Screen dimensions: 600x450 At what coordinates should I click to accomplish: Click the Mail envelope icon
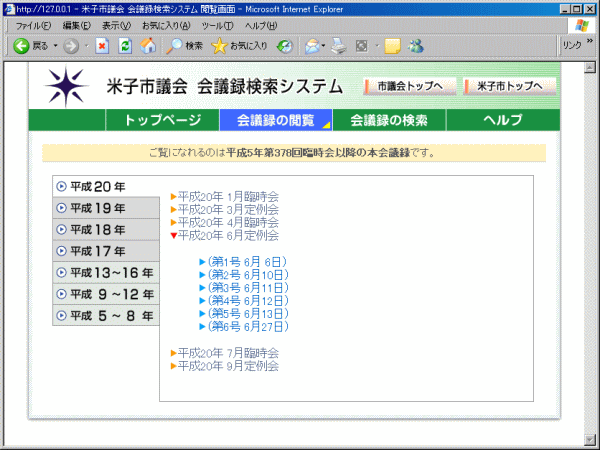[x=312, y=46]
